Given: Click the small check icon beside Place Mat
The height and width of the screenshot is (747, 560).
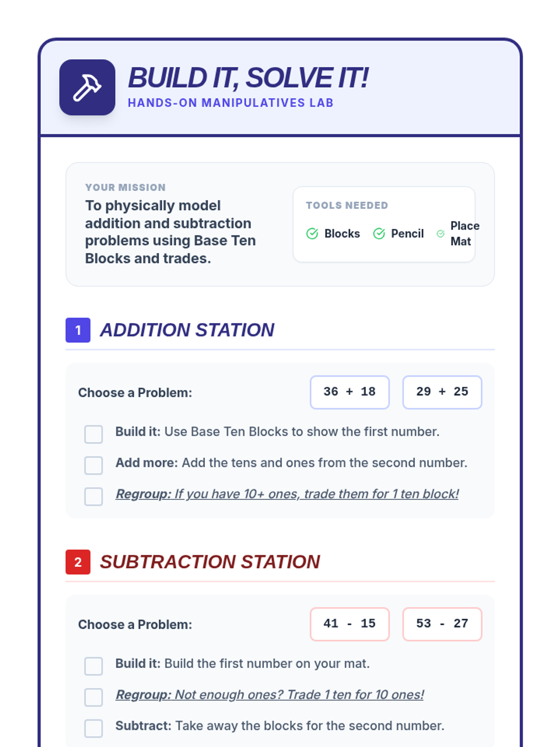Looking at the screenshot, I should (x=441, y=233).
